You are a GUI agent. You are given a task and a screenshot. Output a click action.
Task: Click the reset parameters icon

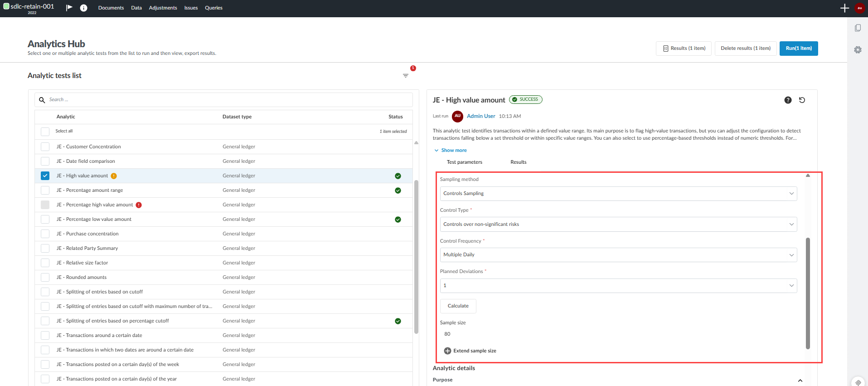click(802, 100)
